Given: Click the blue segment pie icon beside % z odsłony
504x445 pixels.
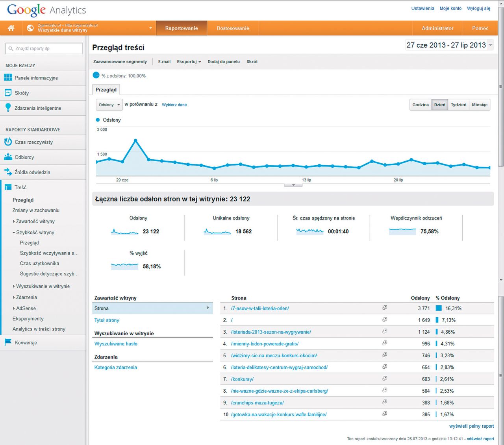Looking at the screenshot, I should tap(96, 75).
